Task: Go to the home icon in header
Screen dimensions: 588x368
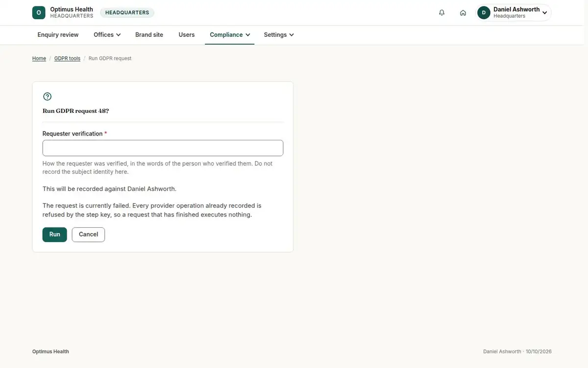Action: [x=463, y=13]
